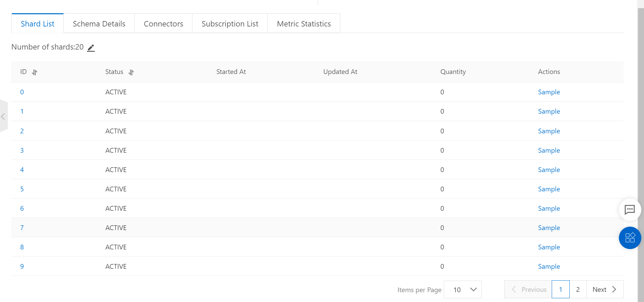Click the Updated At column header
This screenshot has width=644, height=302.
coord(340,72)
